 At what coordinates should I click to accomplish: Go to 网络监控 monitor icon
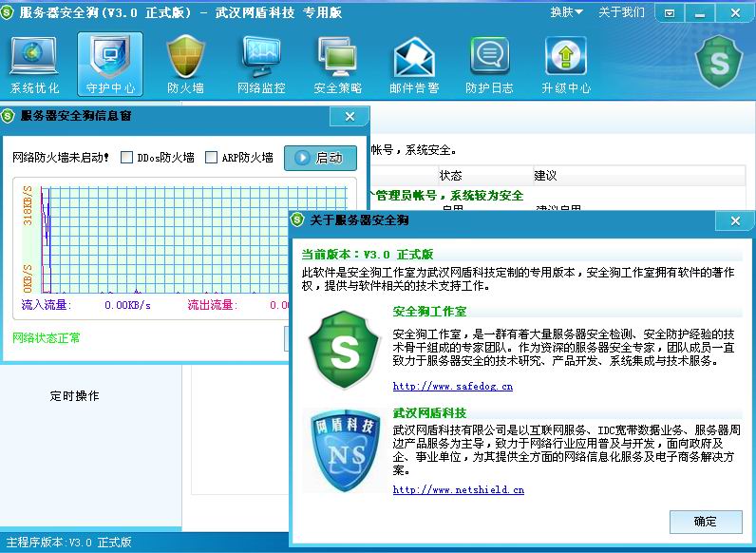pos(261,66)
